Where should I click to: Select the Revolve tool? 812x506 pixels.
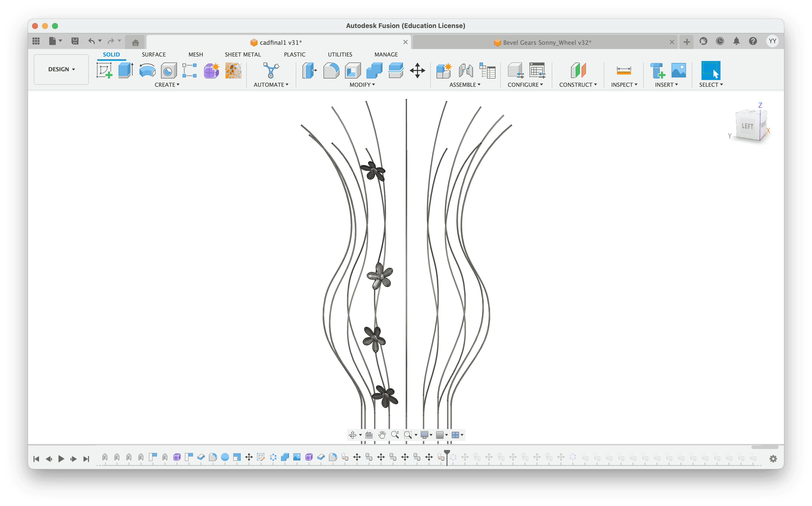tap(147, 70)
